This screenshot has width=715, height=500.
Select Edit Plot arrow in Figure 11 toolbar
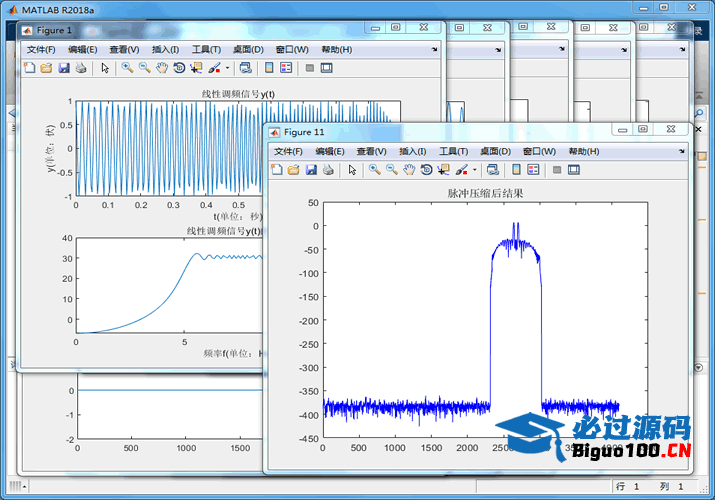(352, 170)
